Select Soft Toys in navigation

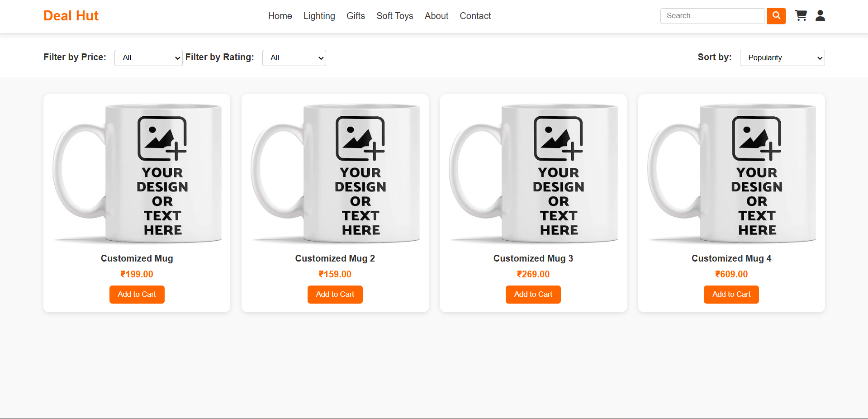point(394,16)
